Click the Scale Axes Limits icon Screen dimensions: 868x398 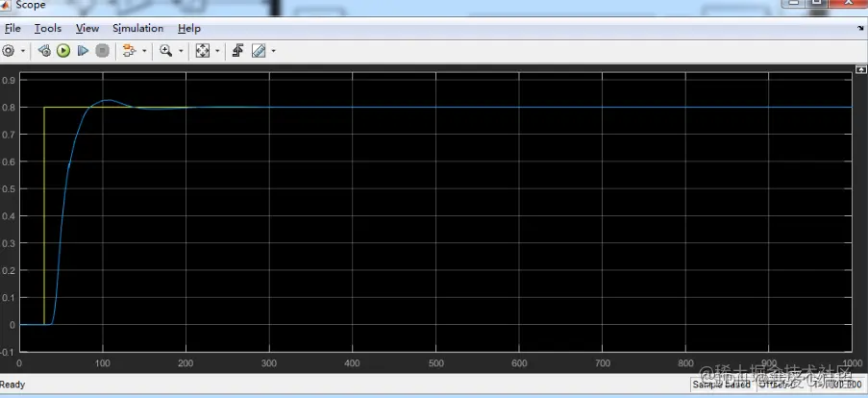[x=203, y=51]
